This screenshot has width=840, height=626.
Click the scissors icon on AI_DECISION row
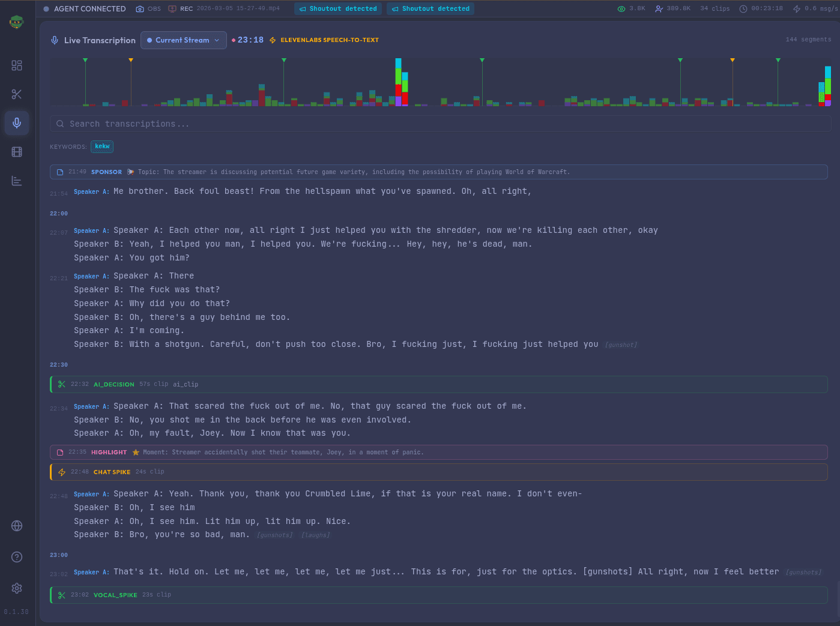click(61, 384)
